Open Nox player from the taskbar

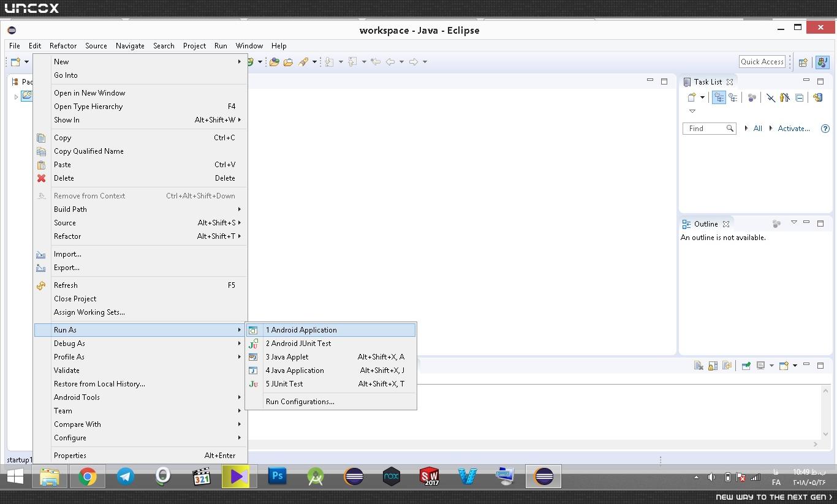coord(392,476)
